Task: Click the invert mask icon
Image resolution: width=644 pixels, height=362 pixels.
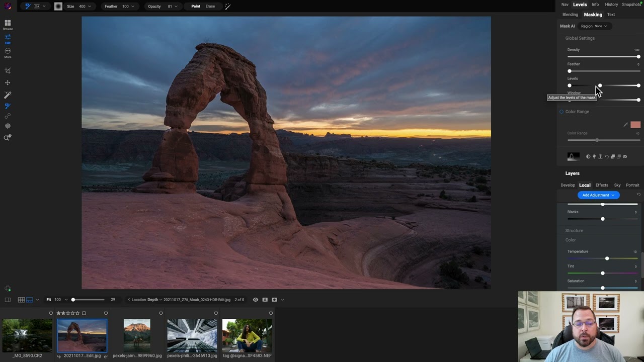Action: [x=588, y=156]
